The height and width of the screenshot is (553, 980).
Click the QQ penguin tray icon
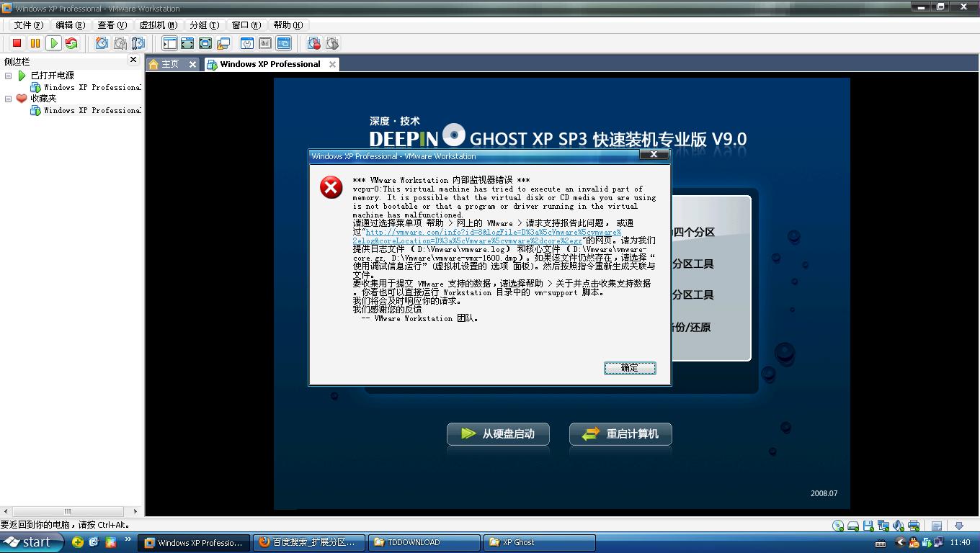(x=914, y=542)
